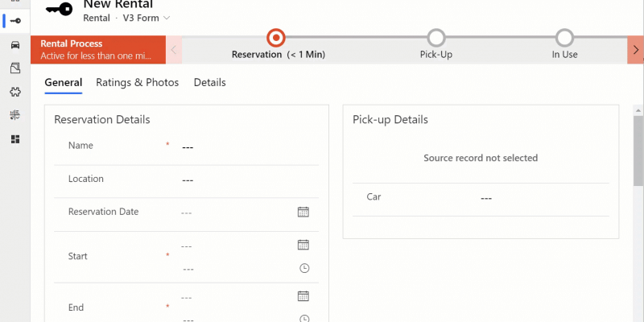This screenshot has width=644, height=322.
Task: Open Start time clock picker
Action: click(304, 269)
